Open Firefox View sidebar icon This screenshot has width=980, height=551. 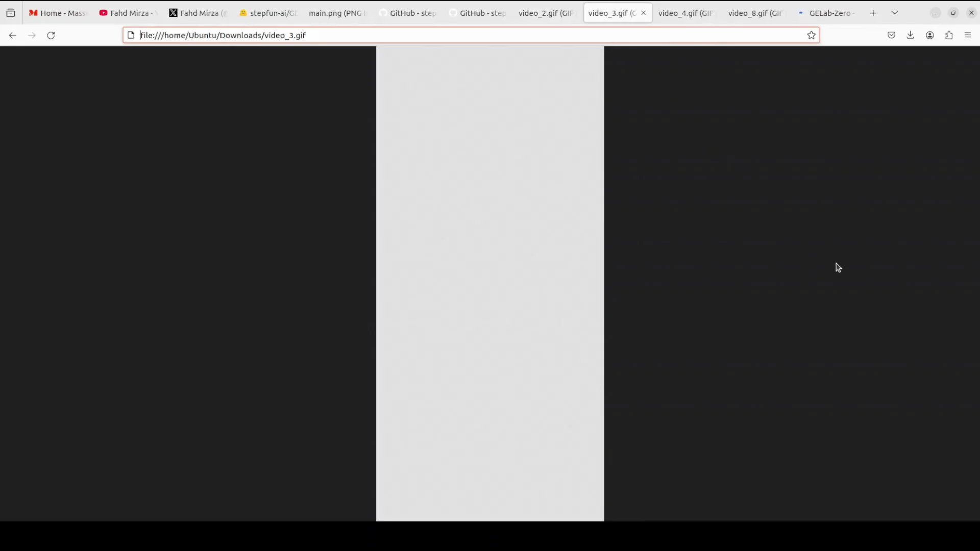[x=11, y=13]
